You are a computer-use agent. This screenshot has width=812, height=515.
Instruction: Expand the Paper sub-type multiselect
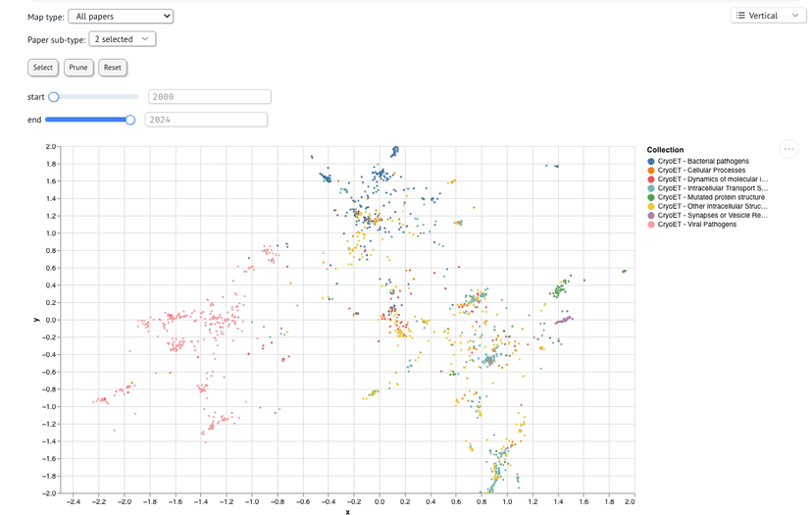point(122,39)
